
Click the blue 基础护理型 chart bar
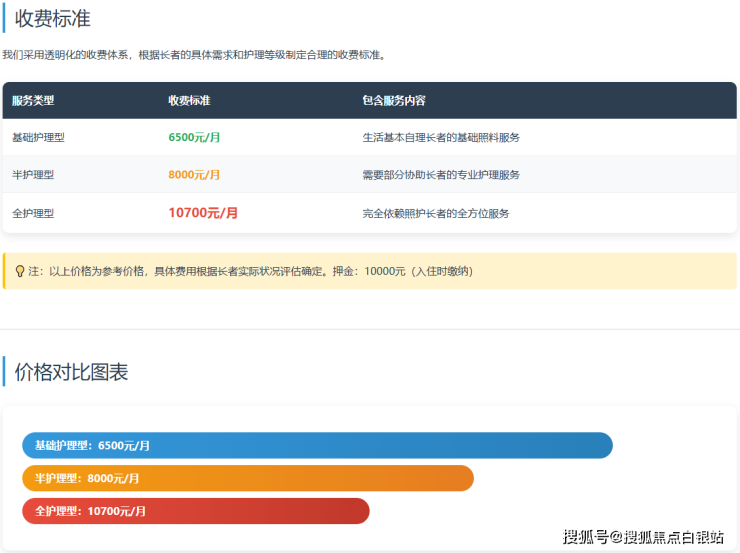tap(317, 445)
